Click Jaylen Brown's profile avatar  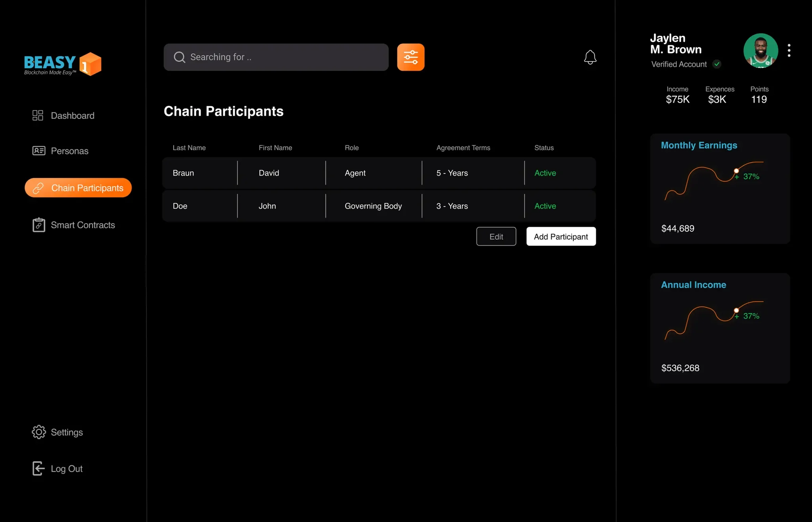tap(760, 51)
